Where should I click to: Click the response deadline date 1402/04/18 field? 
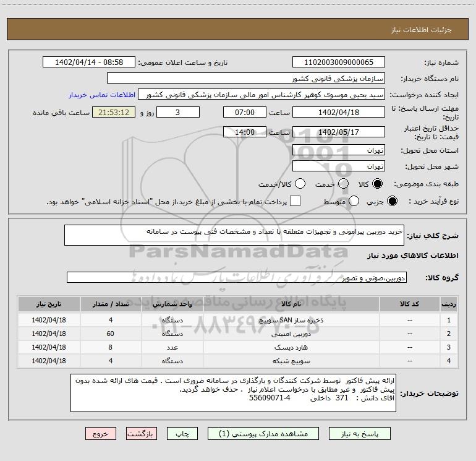coord(339,112)
